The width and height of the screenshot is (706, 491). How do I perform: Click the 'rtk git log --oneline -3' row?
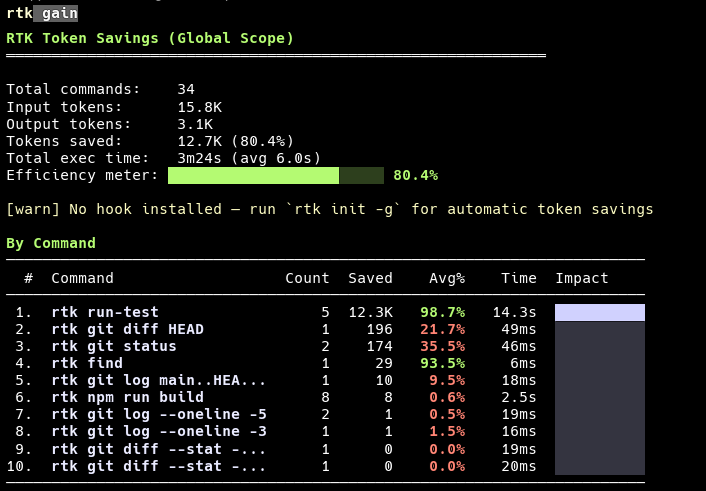tap(326, 432)
